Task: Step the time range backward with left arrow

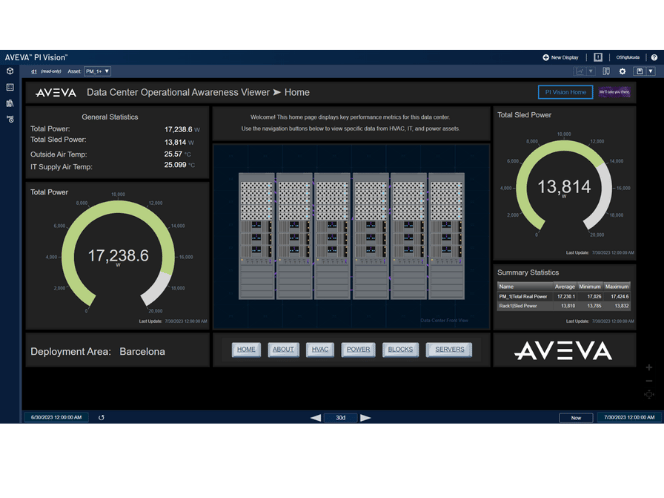Action: 315,418
